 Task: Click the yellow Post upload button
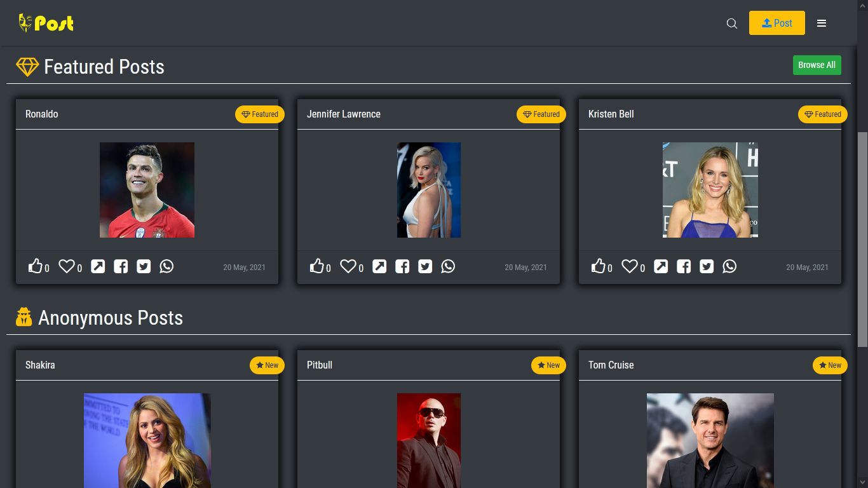776,22
